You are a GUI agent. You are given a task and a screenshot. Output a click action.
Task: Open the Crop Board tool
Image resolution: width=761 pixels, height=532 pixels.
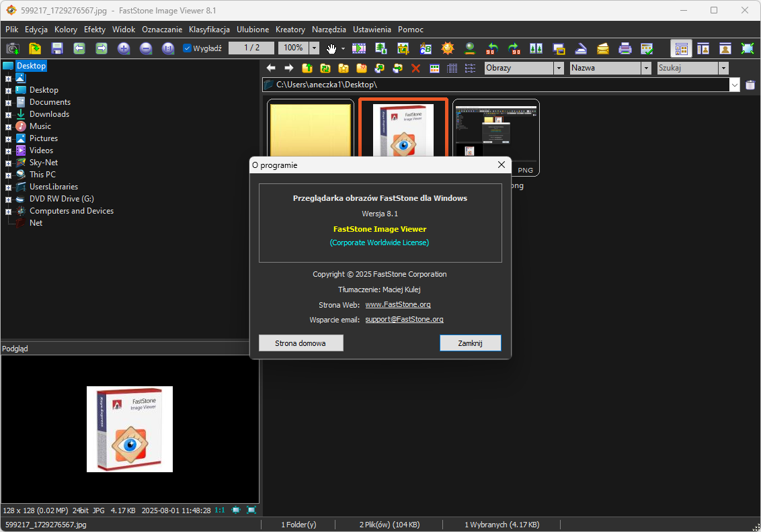403,48
